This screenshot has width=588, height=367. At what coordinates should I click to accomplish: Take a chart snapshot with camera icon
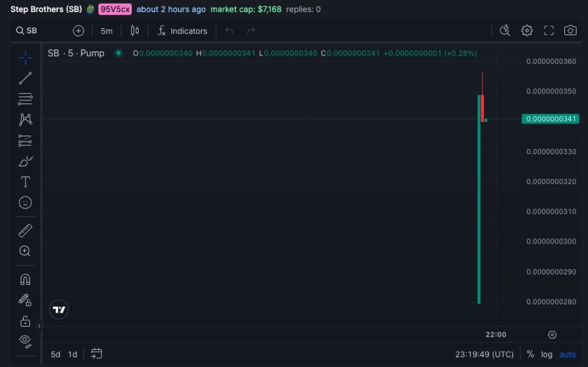pos(570,31)
